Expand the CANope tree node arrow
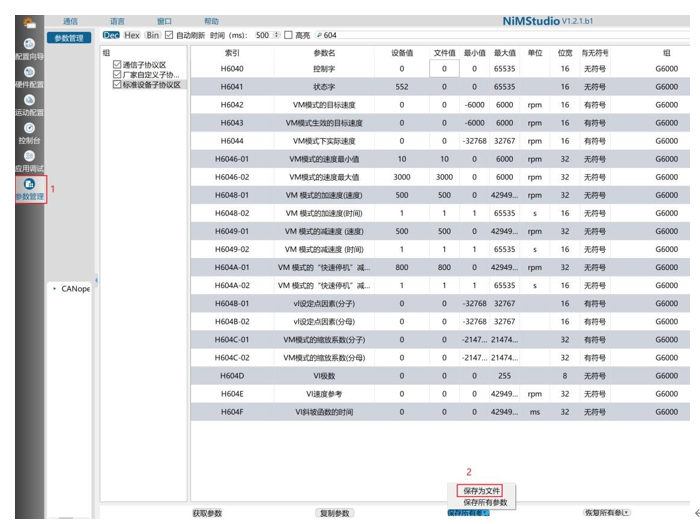 tap(54, 289)
